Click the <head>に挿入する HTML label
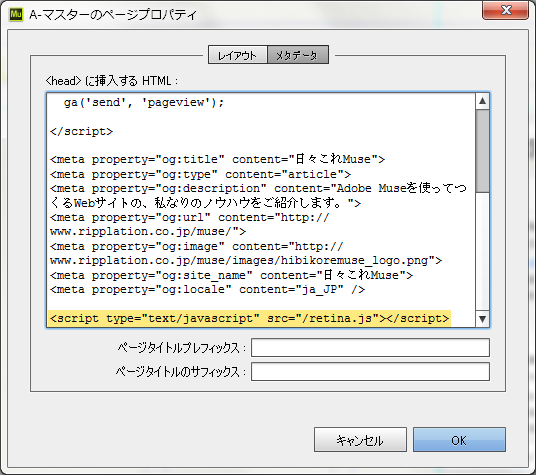Image resolution: width=536 pixels, height=475 pixels. (111, 81)
